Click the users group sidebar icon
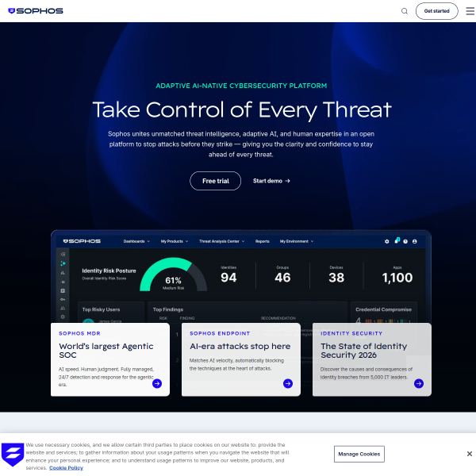Screen dimensions: 476x476 63,308
